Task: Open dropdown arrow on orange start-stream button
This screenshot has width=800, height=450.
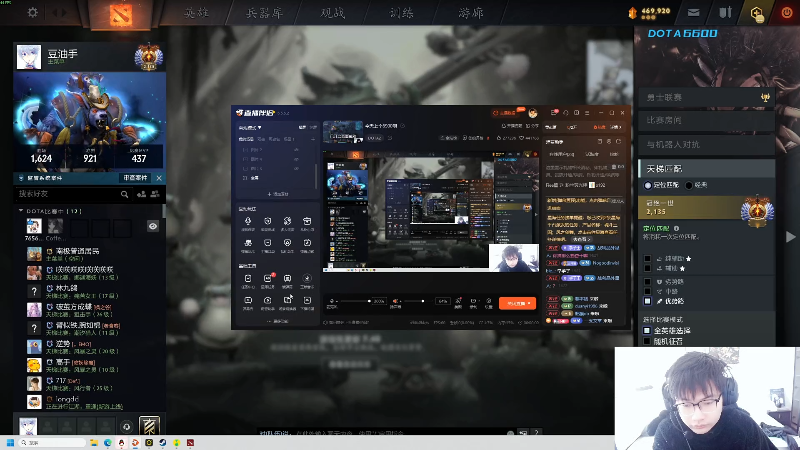Action: click(529, 303)
